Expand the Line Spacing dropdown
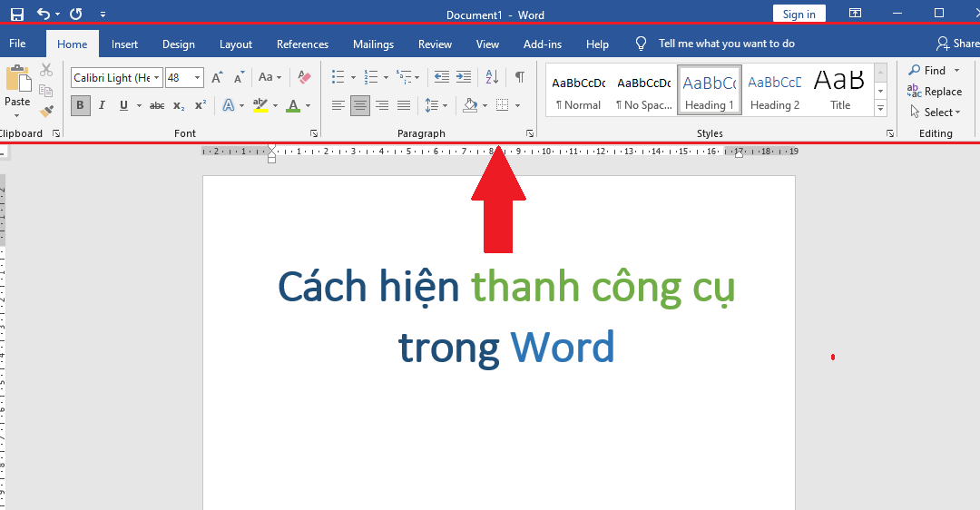980x510 pixels. (445, 105)
